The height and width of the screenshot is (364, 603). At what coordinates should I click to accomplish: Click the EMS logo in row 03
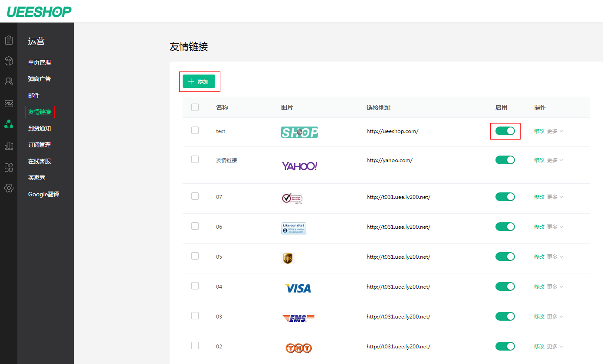[x=298, y=318]
